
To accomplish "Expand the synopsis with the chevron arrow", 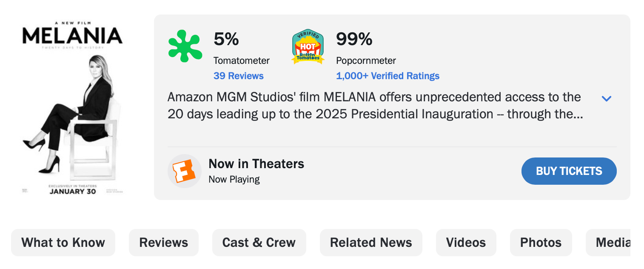I will pos(606,99).
